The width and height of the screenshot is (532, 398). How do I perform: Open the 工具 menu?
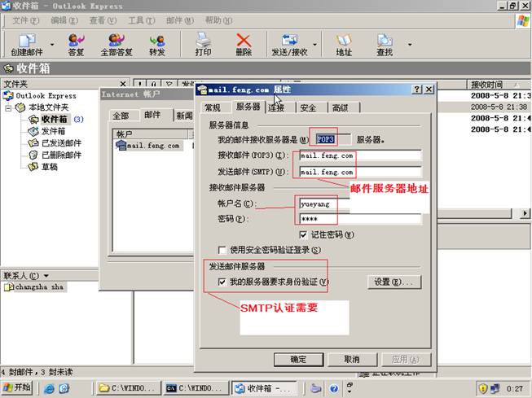pyautogui.click(x=144, y=20)
